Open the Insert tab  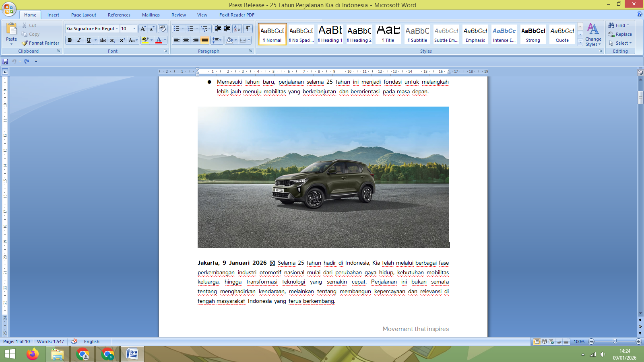(x=53, y=15)
